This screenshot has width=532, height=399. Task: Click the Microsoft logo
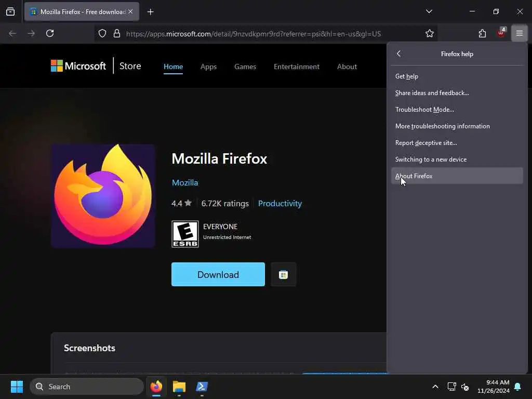pos(78,66)
